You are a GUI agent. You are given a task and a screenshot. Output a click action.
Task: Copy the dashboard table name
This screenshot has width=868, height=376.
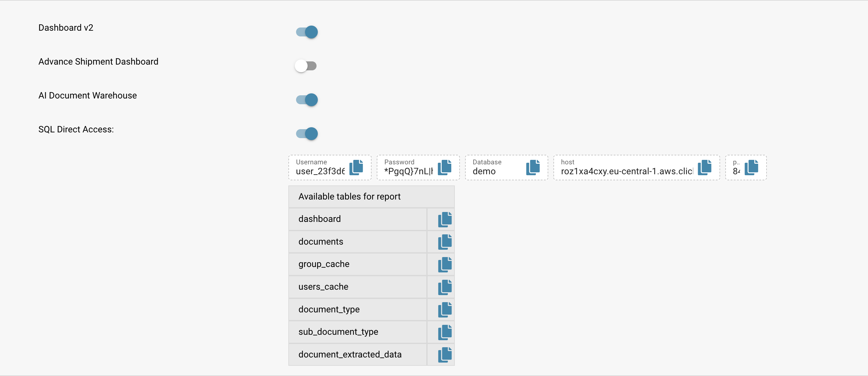445,219
